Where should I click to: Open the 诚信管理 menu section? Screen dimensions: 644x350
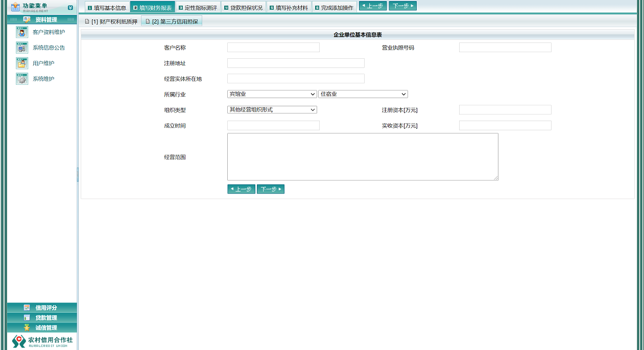(x=42, y=328)
